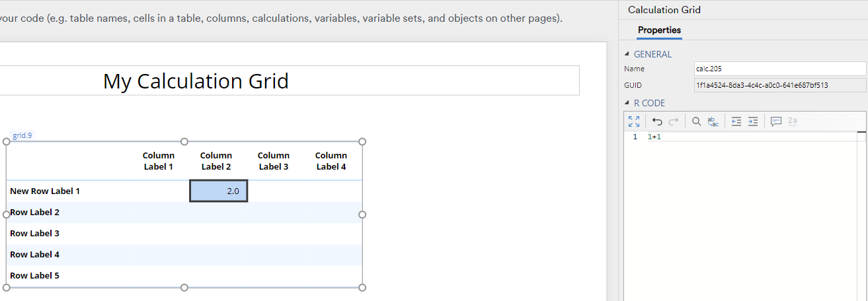Open find and replace in code editor
This screenshot has height=301, width=868.
tap(713, 121)
